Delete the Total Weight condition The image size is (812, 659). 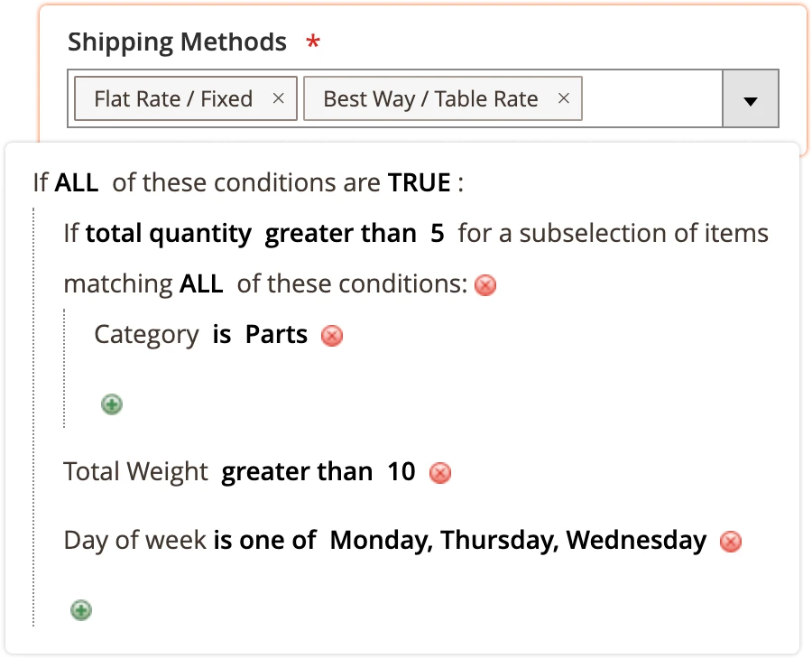pyautogui.click(x=439, y=472)
